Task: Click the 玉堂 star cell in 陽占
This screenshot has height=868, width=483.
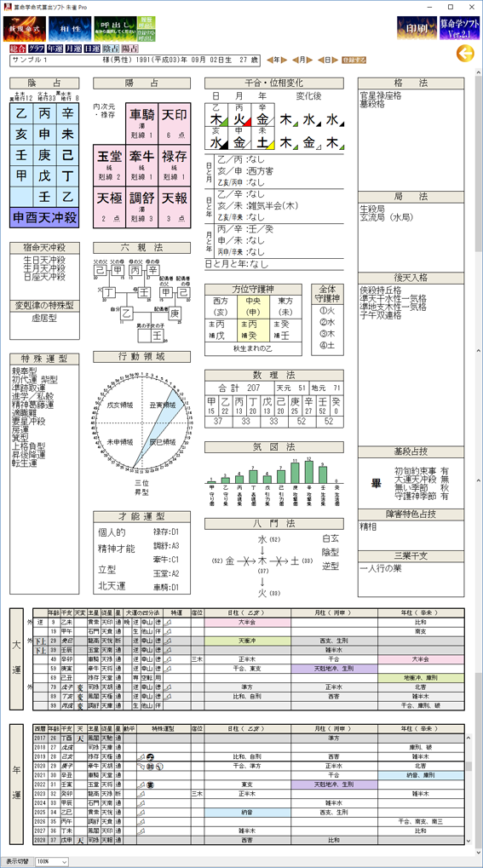Action: (x=109, y=165)
